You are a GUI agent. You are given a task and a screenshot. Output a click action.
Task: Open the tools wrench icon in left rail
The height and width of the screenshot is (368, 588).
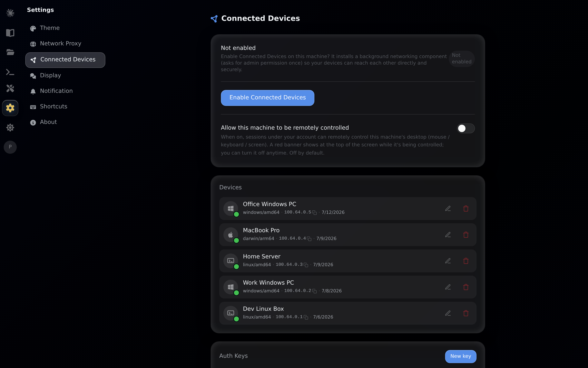[x=10, y=88]
